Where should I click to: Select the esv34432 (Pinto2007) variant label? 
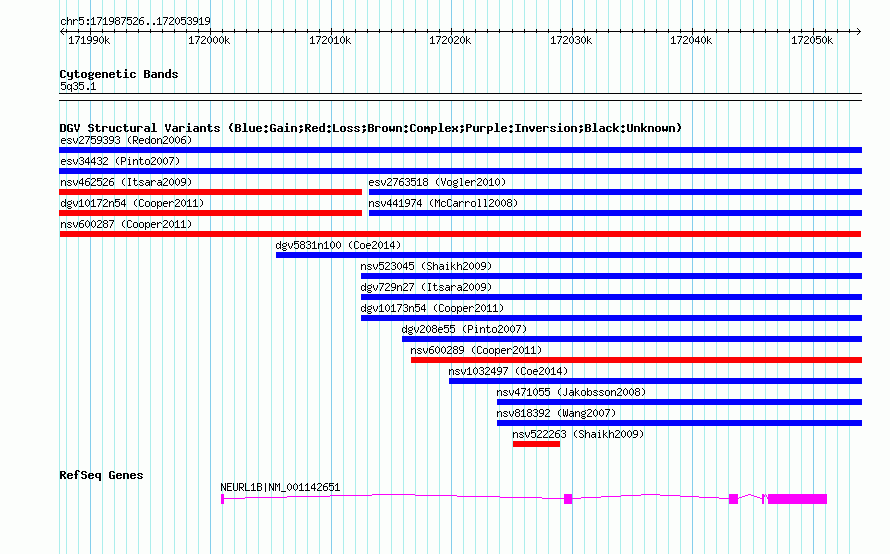[120, 161]
